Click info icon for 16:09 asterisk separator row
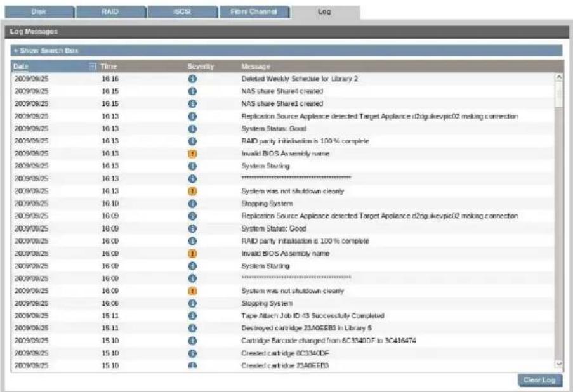The height and width of the screenshot is (392, 573). coord(192,278)
